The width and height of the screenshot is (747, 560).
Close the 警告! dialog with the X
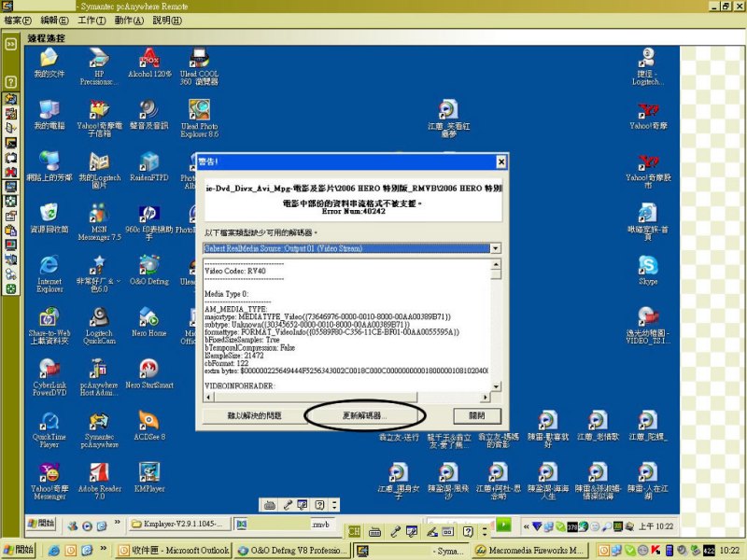(501, 161)
